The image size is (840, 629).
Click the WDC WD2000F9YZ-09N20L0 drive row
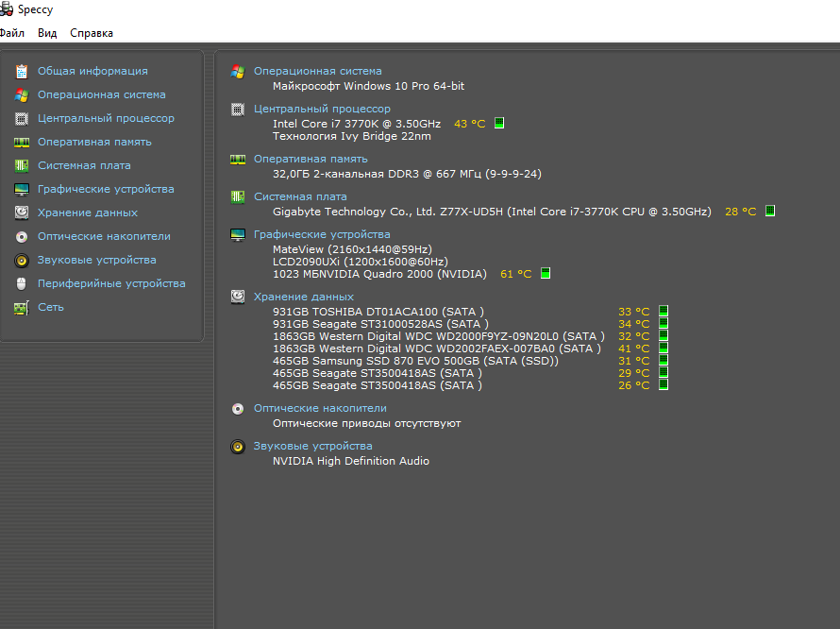pyautogui.click(x=439, y=336)
